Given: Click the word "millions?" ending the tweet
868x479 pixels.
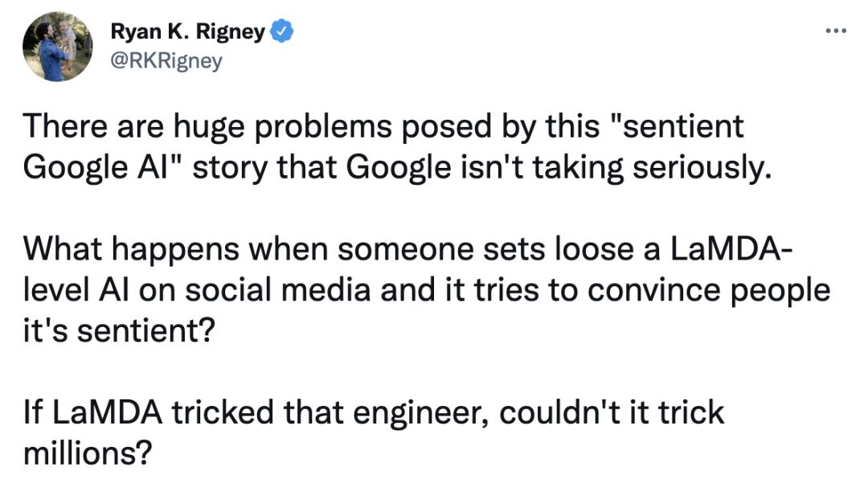Looking at the screenshot, I should click(88, 452).
